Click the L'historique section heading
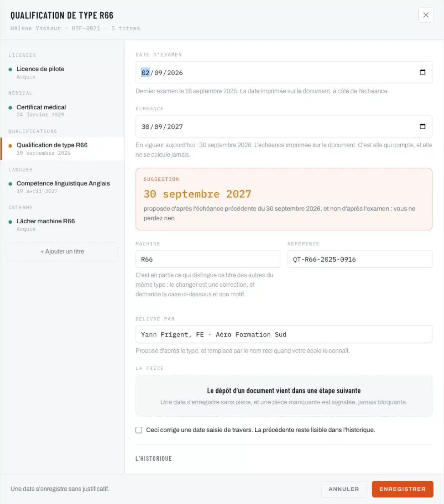Screen dimensions: 444x504 154,459
